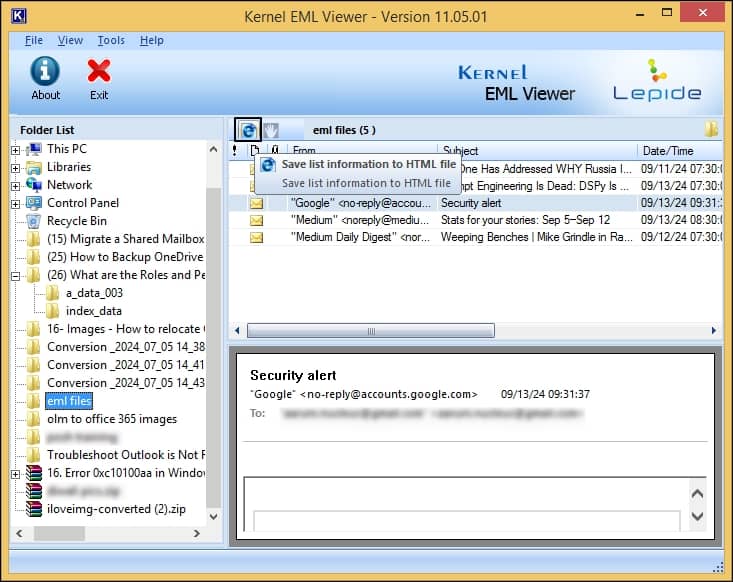Click the attachment paperclip column header icon
The image size is (733, 582).
[275, 150]
